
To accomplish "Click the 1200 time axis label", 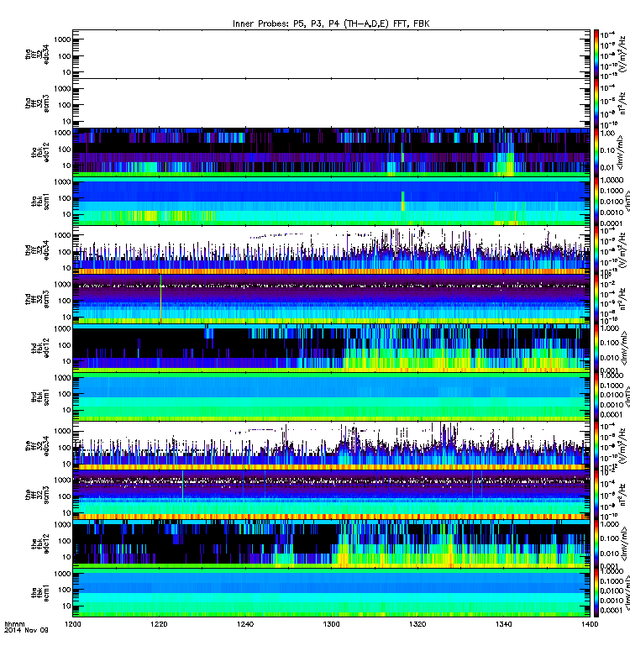I will (x=73, y=624).
